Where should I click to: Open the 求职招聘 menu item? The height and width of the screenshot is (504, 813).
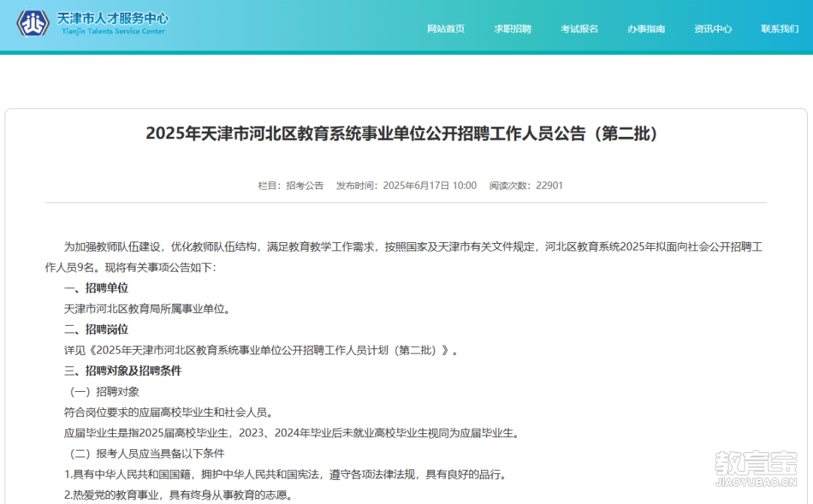coord(513,29)
